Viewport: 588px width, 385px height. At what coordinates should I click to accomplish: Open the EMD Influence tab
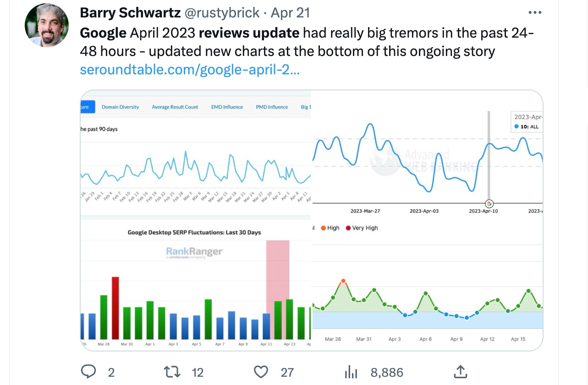tap(227, 107)
